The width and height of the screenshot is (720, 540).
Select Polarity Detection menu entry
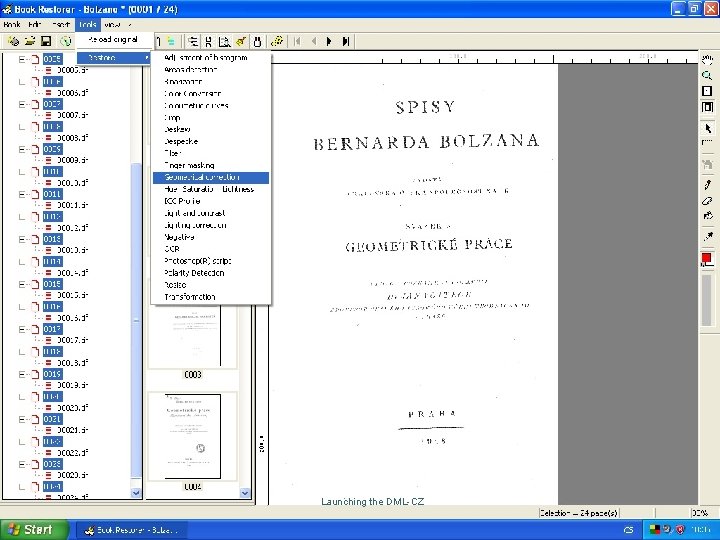[x=211, y=273]
